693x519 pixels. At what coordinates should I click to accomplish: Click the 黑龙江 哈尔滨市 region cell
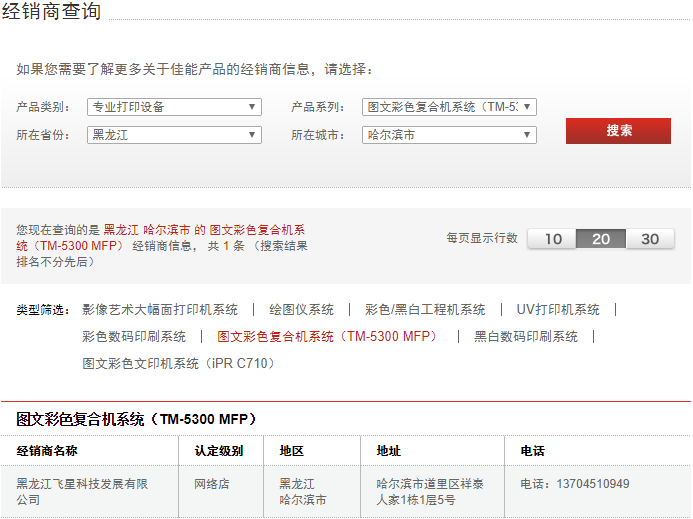tap(303, 492)
